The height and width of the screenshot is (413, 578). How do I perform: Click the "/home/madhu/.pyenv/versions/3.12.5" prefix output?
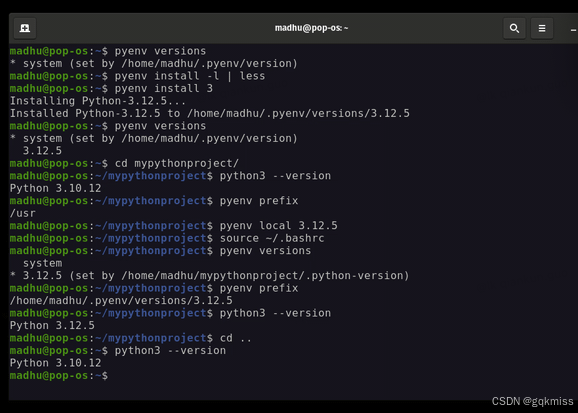121,300
